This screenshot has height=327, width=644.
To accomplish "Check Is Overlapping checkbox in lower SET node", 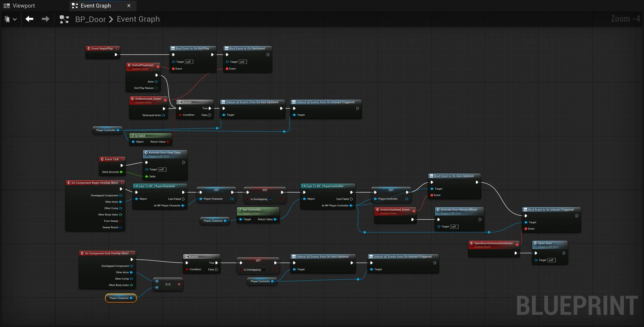I will pos(264,270).
